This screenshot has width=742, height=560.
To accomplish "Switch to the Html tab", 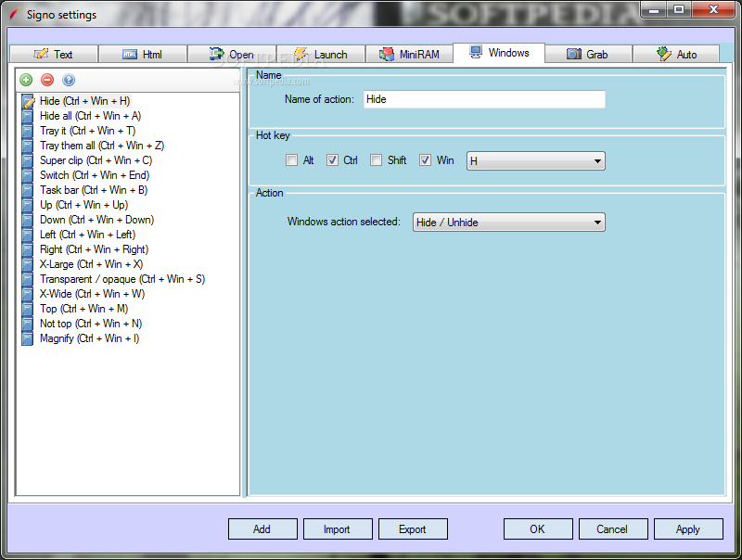I will (x=143, y=55).
